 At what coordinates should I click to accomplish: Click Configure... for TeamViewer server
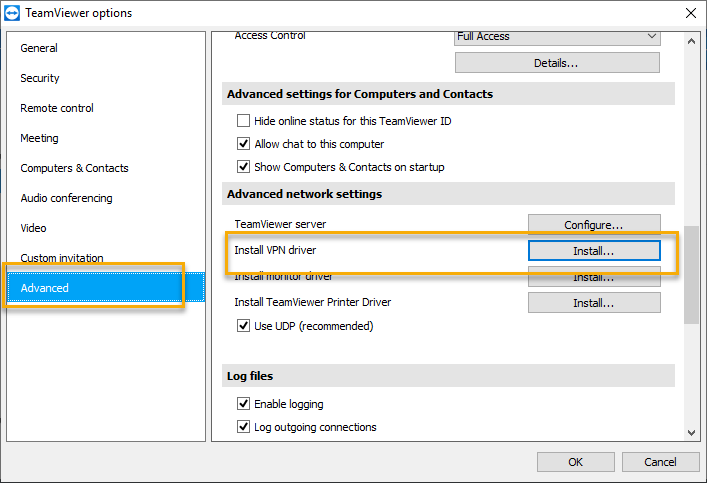click(x=594, y=224)
